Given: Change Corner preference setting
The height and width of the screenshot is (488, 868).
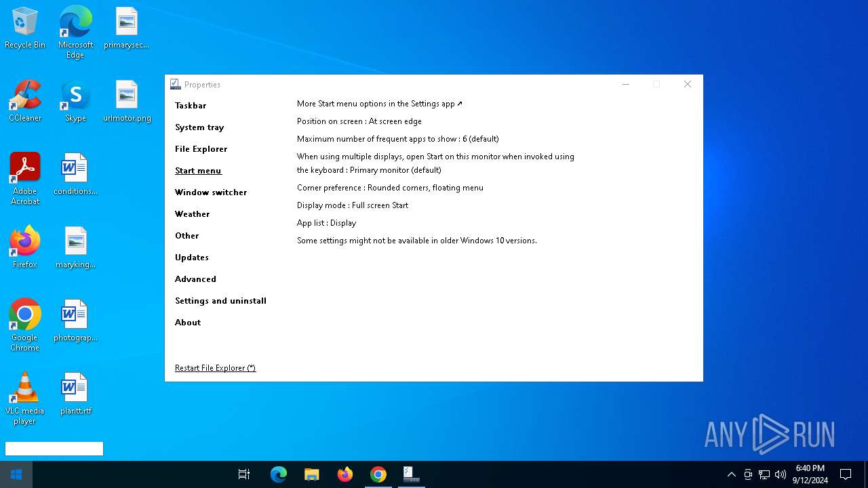Looking at the screenshot, I should 390,188.
